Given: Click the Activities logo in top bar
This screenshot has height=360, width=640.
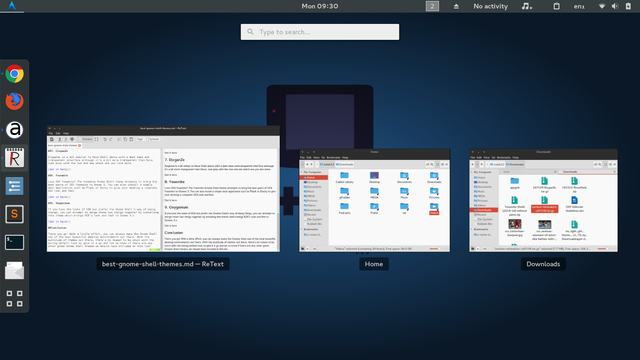Looking at the screenshot, I should click(x=12, y=6).
